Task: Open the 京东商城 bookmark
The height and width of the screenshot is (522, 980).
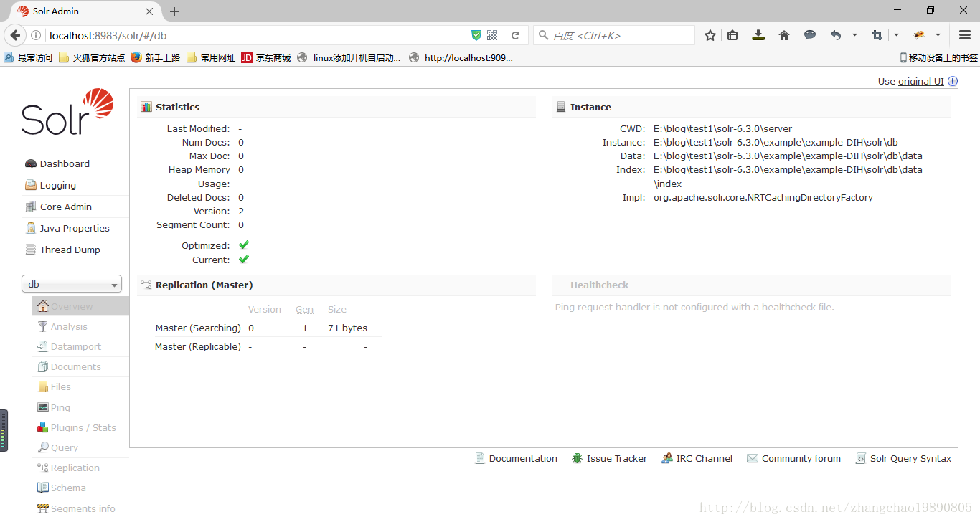Action: tap(266, 57)
